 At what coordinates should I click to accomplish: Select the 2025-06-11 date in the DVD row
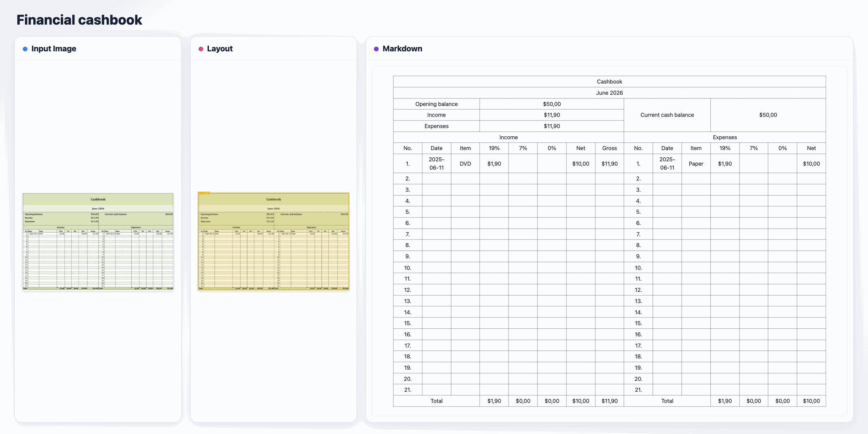(x=437, y=164)
